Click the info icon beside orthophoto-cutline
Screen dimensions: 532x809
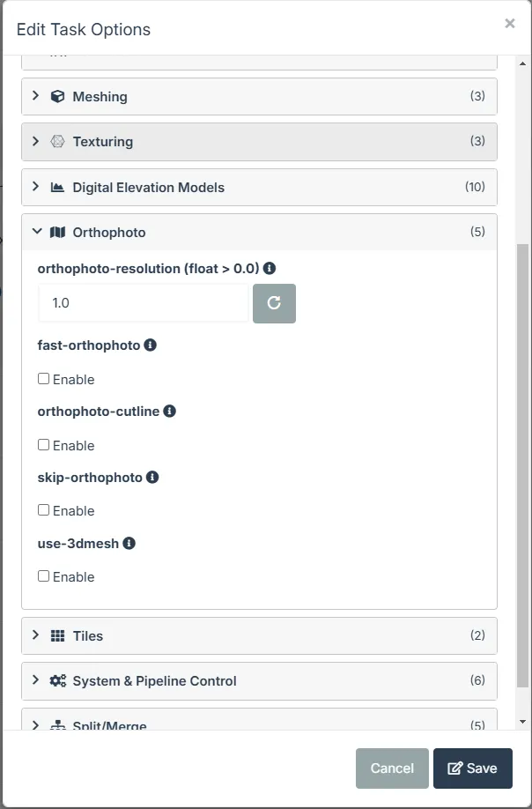170,412
